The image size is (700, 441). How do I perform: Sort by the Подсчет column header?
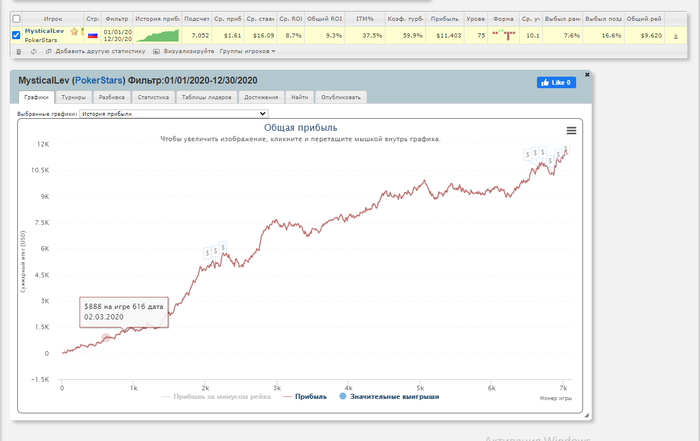196,19
